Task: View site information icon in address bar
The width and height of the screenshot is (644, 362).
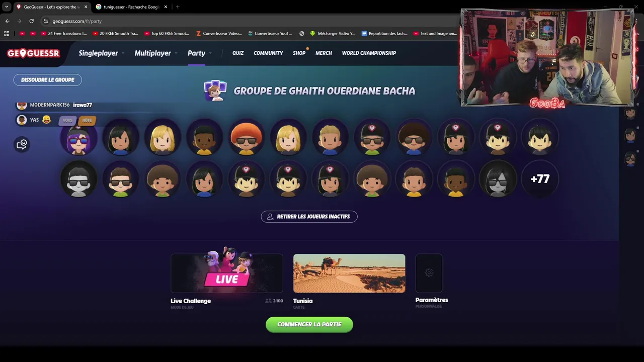Action: tap(46, 21)
